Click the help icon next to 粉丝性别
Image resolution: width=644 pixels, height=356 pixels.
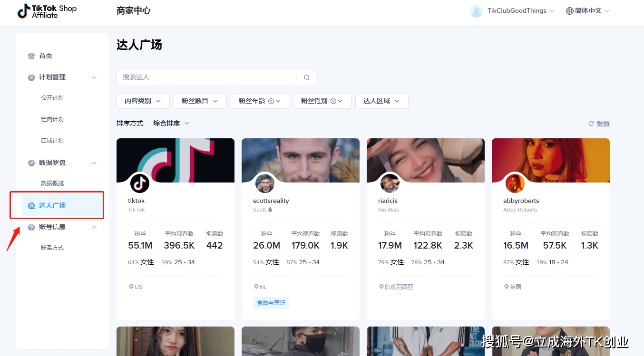(333, 101)
